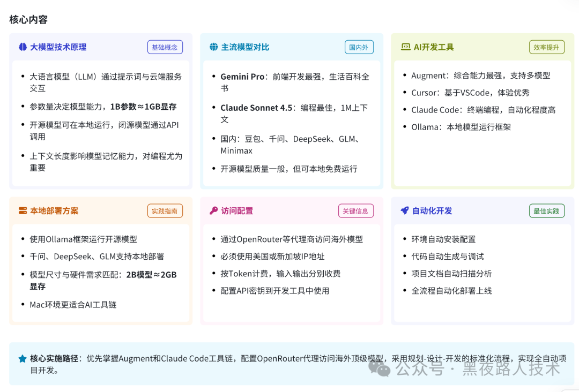Viewport: 579px width, 392px height.
Task: Click the bold text Gemini Pro
Action: pos(242,77)
